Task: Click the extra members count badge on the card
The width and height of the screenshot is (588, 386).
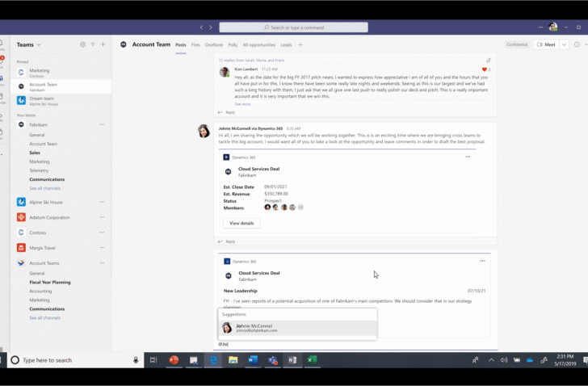Action: 300,208
